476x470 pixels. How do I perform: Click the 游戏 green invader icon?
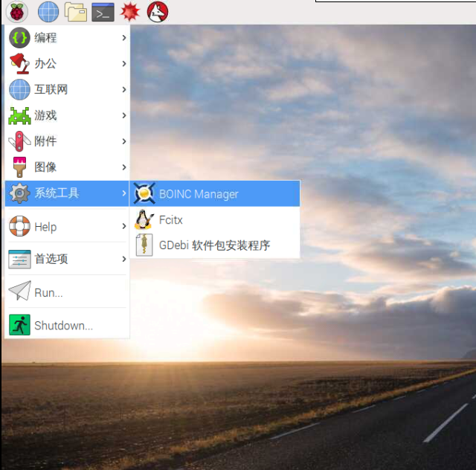coord(19,116)
